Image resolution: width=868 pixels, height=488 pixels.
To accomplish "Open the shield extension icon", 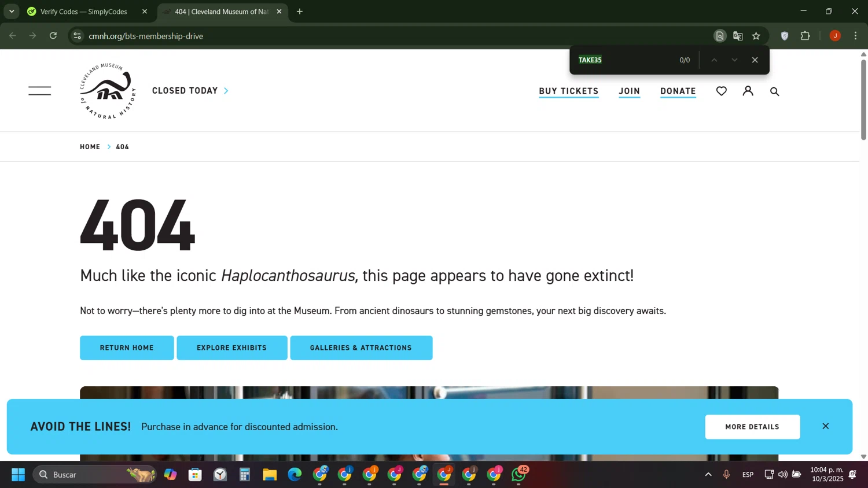I will tap(785, 36).
